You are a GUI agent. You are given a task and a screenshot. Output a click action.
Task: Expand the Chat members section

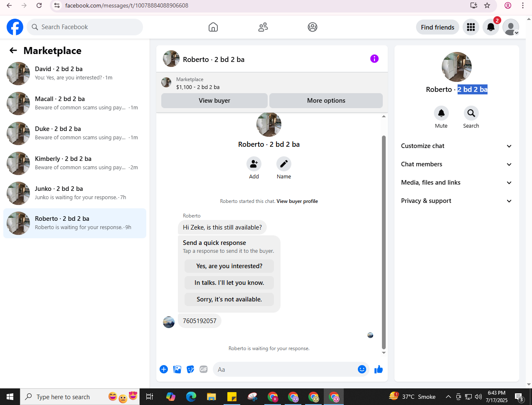[x=456, y=164]
